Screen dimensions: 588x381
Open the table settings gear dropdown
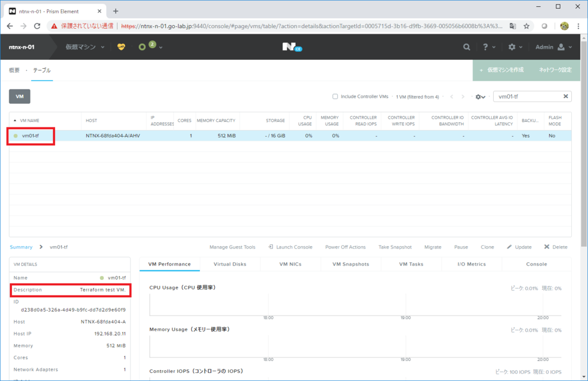pyautogui.click(x=481, y=96)
